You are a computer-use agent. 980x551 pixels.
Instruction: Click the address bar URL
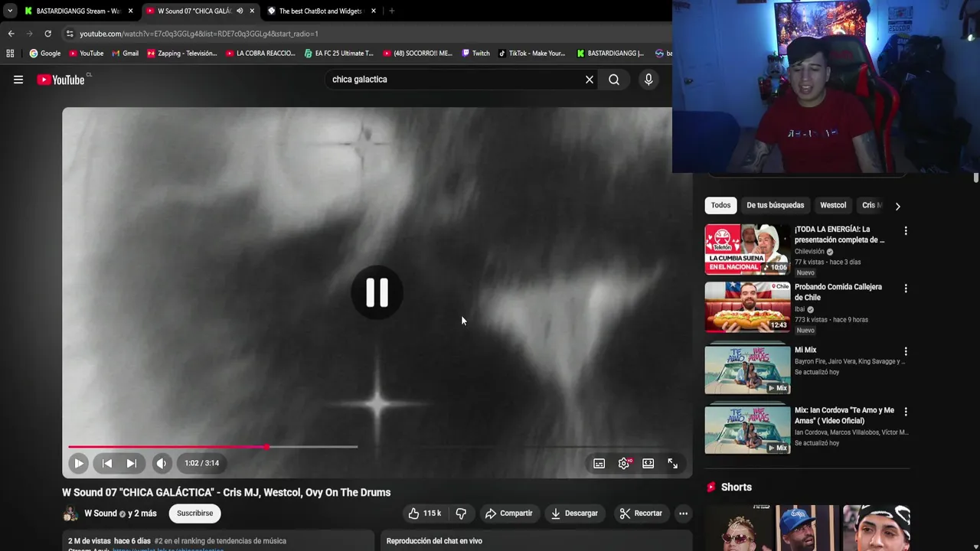point(199,34)
